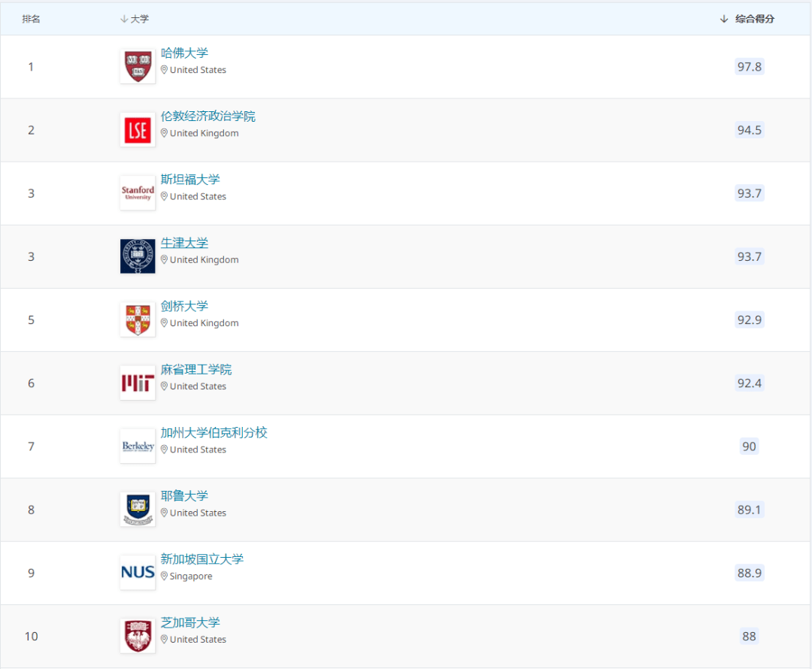Click the NUS logo

[138, 573]
